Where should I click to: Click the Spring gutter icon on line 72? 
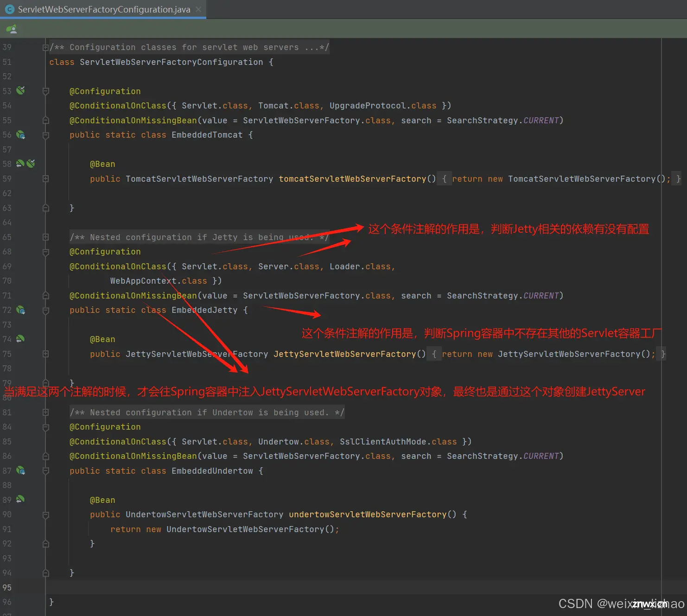20,310
